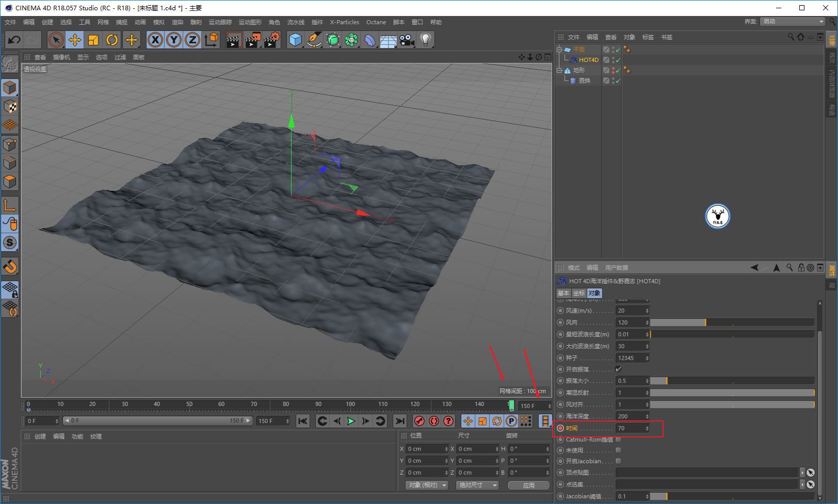Open 绝对尺寸 size dropdown
The height and width of the screenshot is (504, 838).
click(x=477, y=485)
